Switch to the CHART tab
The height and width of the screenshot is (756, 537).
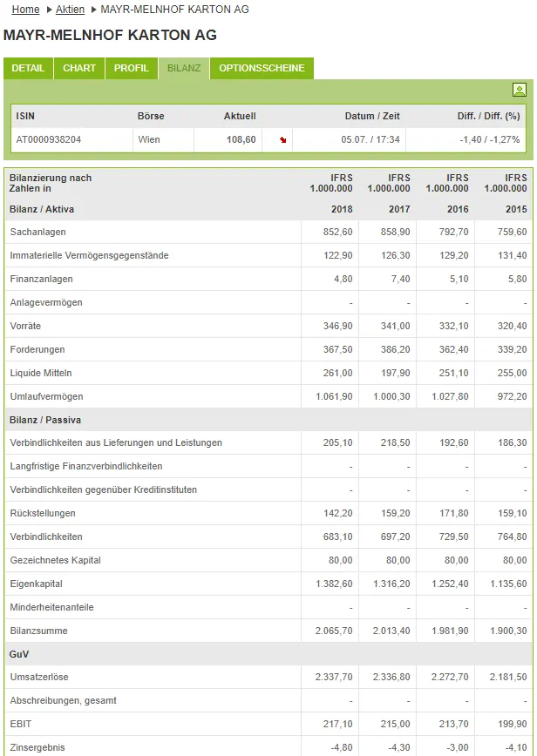coord(79,68)
